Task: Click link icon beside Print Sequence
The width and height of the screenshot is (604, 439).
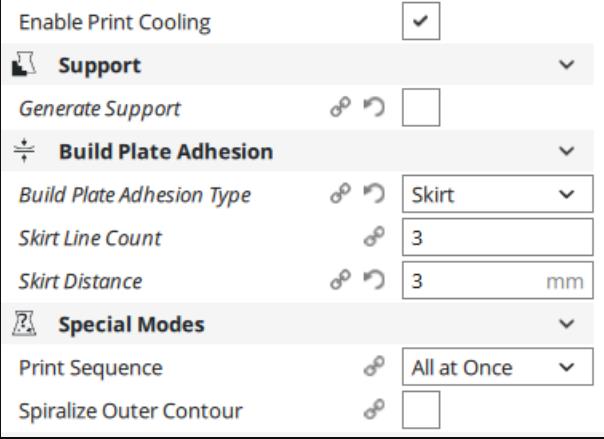Action: [374, 366]
